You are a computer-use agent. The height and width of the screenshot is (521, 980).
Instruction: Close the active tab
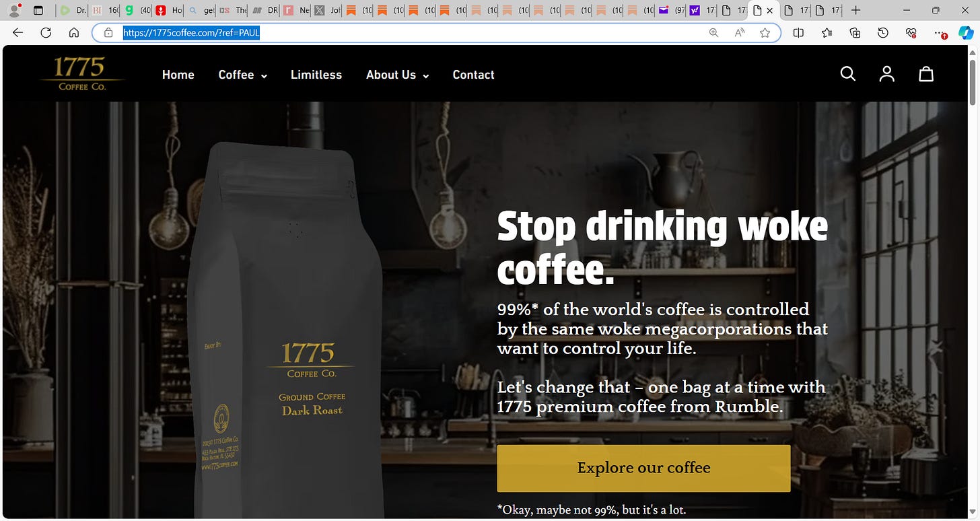(769, 10)
